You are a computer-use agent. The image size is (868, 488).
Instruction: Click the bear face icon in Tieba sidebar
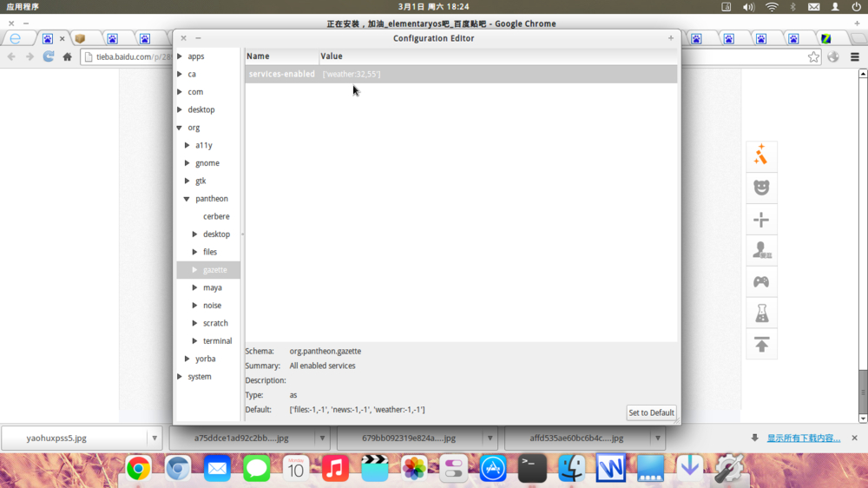(761, 188)
